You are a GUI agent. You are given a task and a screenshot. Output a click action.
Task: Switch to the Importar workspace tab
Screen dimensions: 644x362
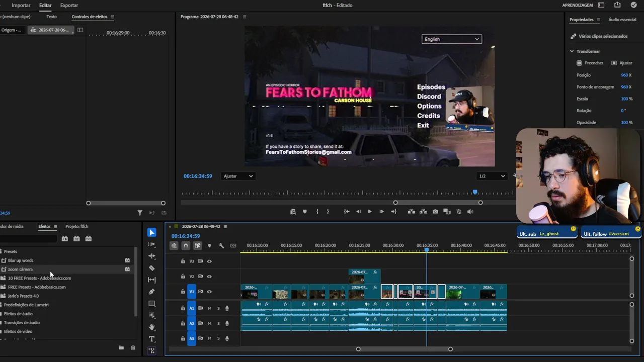pos(21,5)
